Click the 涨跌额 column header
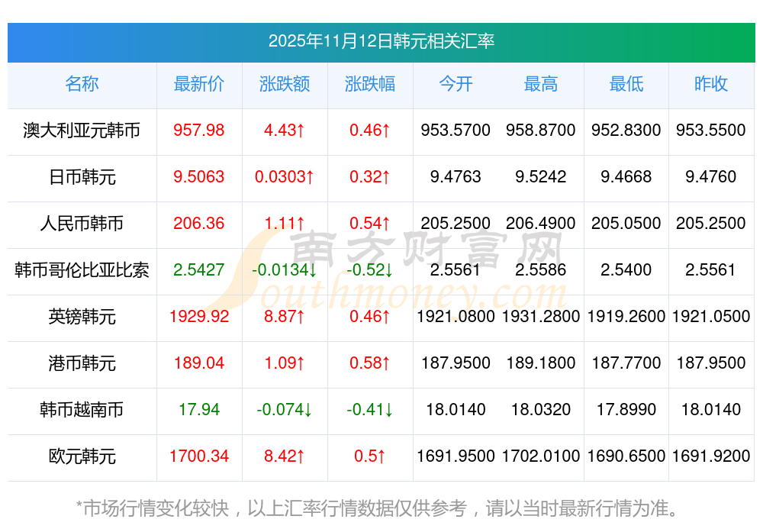Viewport: 763px width, 532px height. pyautogui.click(x=285, y=84)
